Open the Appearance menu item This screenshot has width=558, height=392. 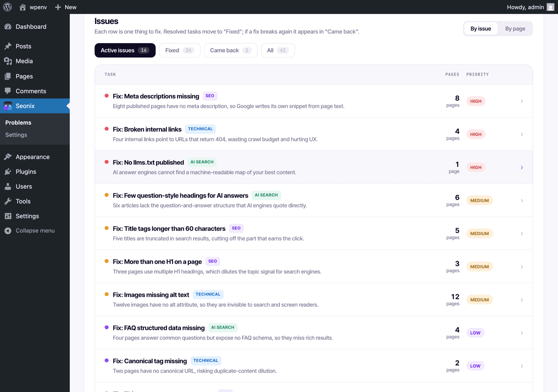[x=35, y=157]
